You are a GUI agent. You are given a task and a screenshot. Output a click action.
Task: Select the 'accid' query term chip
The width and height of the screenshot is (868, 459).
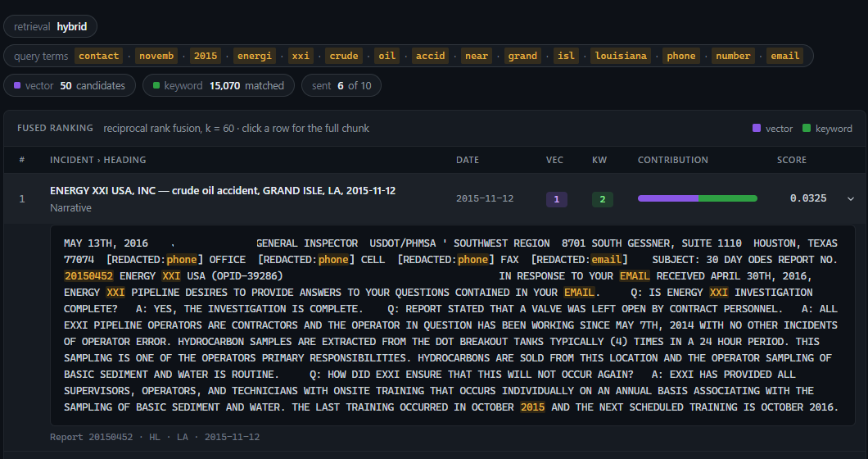pyautogui.click(x=430, y=56)
